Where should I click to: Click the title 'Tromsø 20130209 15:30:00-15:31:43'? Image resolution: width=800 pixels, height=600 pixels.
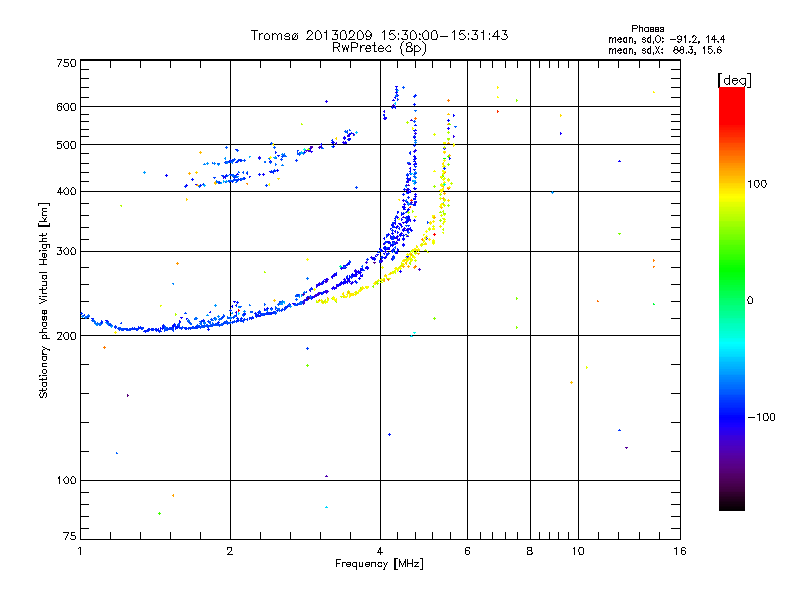(379, 35)
